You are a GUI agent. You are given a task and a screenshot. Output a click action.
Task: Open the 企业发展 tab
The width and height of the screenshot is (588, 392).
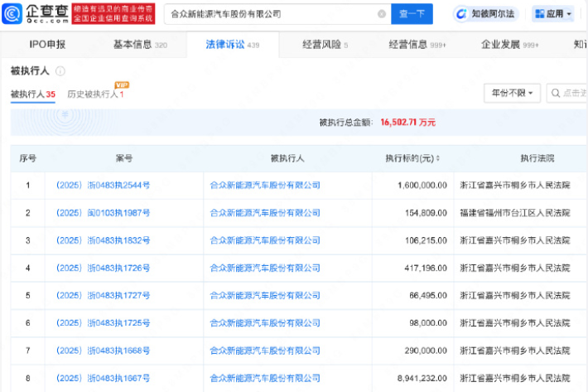513,44
